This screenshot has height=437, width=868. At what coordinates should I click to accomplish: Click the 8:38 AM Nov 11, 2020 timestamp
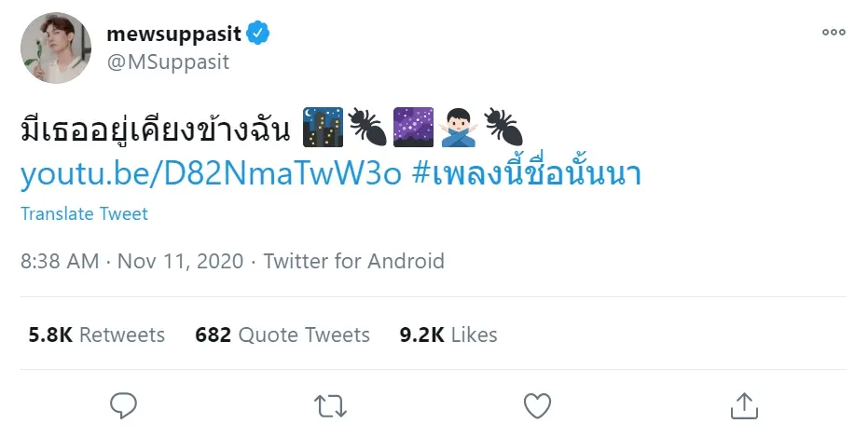point(131,261)
